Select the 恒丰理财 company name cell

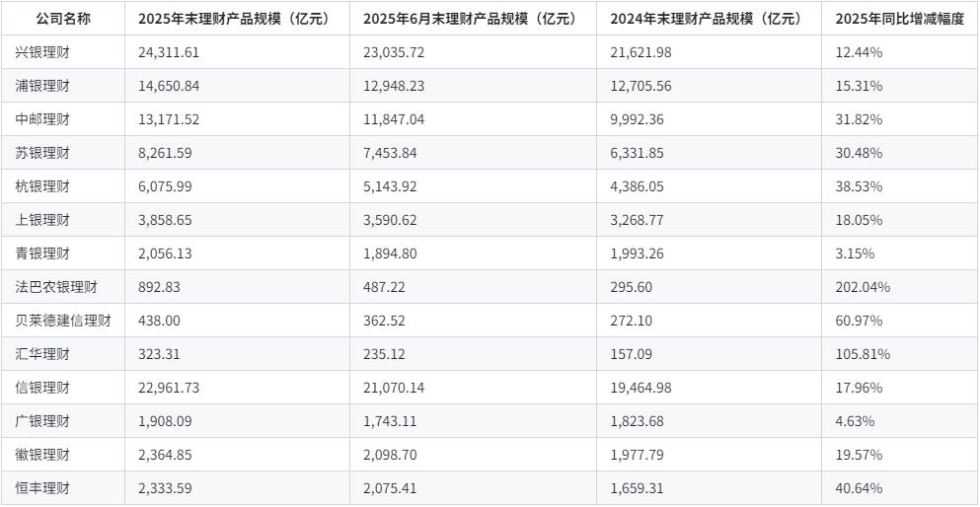coord(43,488)
